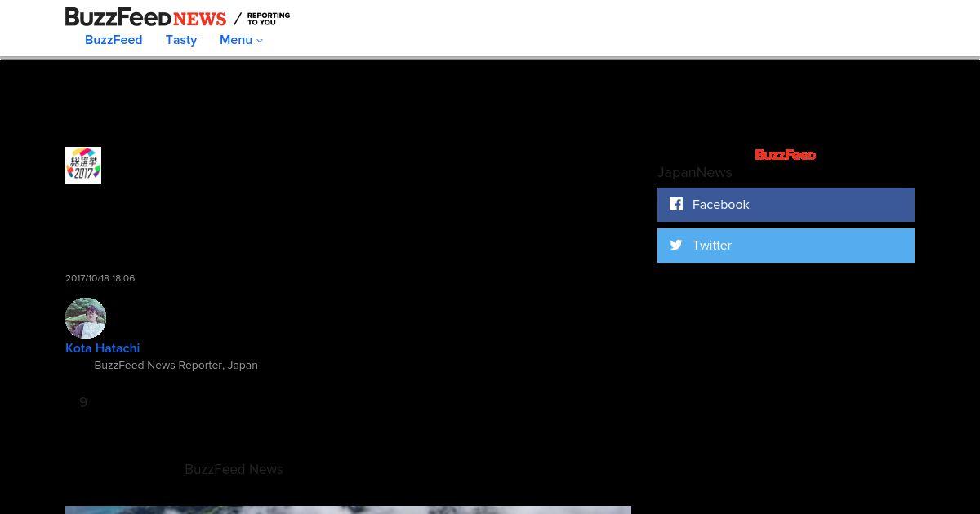Click the red BuzzFeed logo in sidebar
Viewport: 980px width, 514px height.
(785, 154)
